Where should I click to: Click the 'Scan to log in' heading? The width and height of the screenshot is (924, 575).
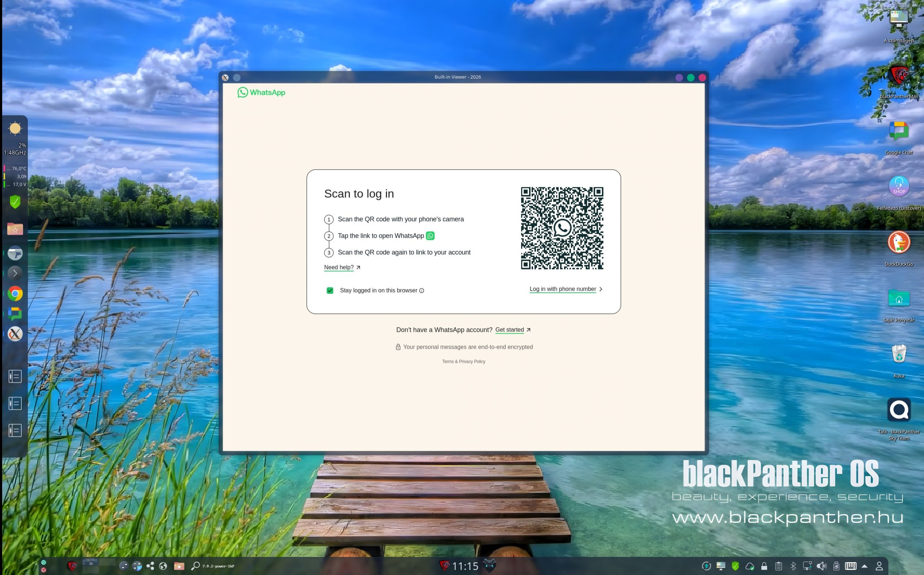(359, 194)
